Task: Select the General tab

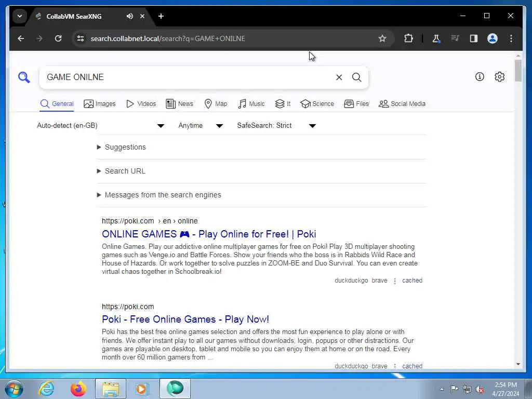Action: point(57,104)
